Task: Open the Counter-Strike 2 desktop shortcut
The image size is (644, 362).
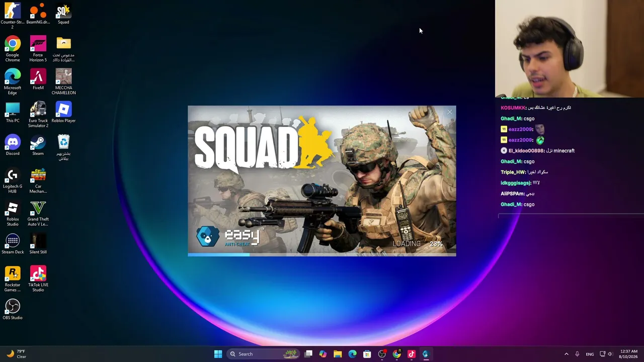Action: pyautogui.click(x=13, y=15)
